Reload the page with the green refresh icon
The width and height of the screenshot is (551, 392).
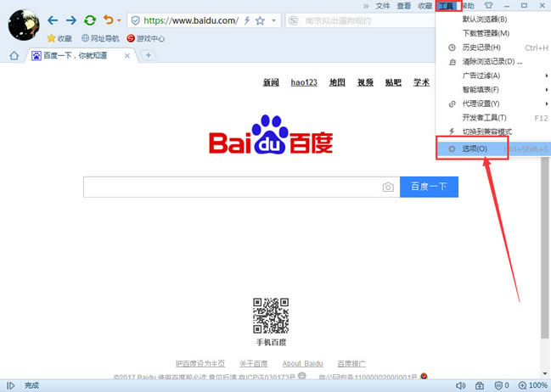coord(89,20)
